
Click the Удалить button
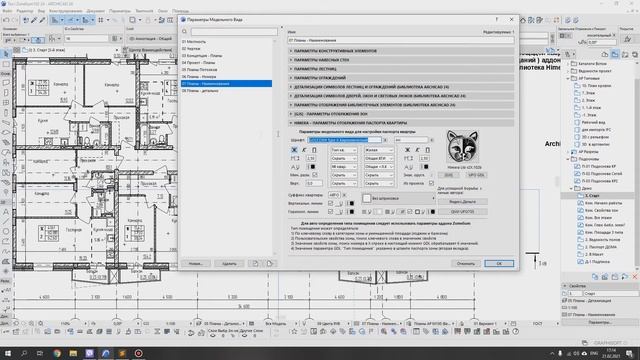coord(229,264)
